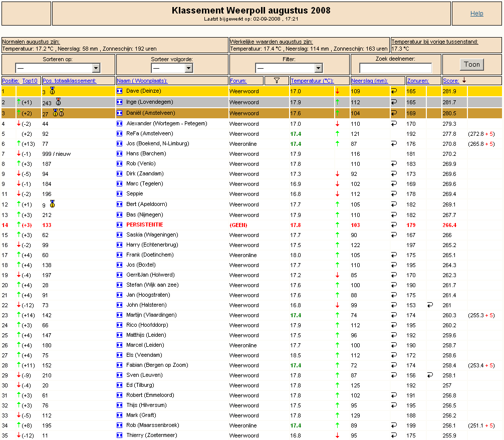504x440 pixels.
Task: Click return arrow next to John's Zonuren value
Action: click(x=430, y=305)
